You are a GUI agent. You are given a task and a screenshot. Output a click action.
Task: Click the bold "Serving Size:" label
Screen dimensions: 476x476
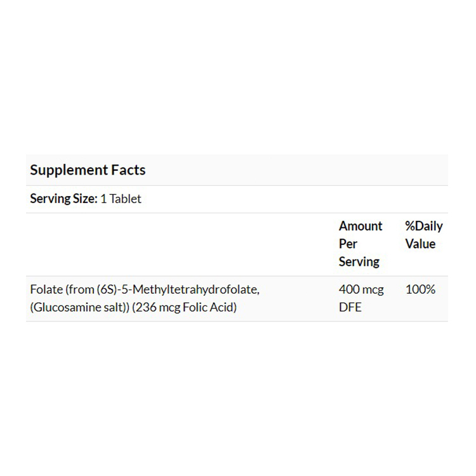[x=63, y=199]
